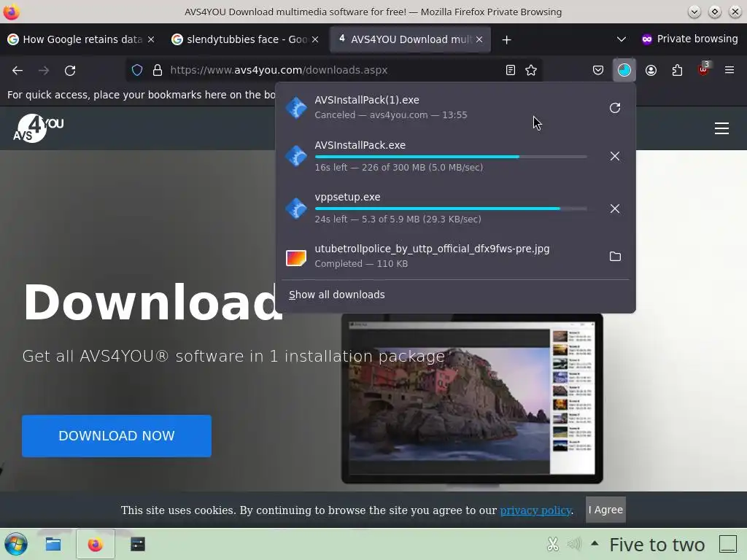Close the How Google retains data tab
The image size is (747, 560).
(x=151, y=39)
